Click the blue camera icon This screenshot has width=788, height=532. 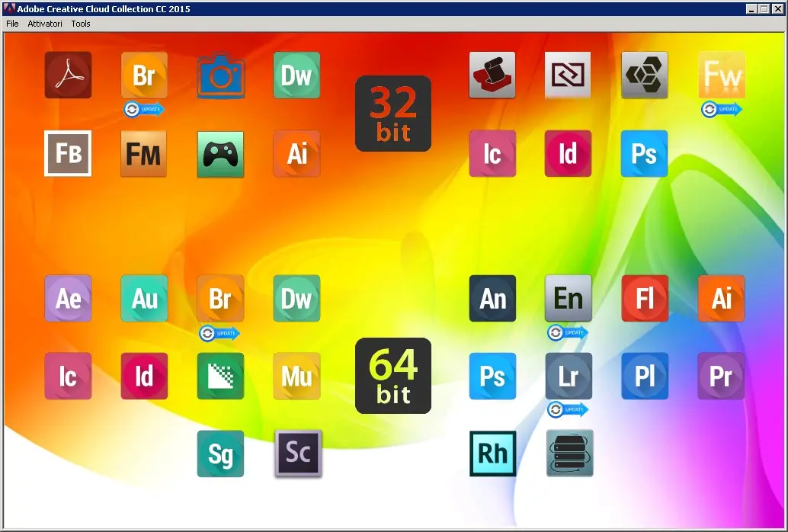(x=220, y=75)
